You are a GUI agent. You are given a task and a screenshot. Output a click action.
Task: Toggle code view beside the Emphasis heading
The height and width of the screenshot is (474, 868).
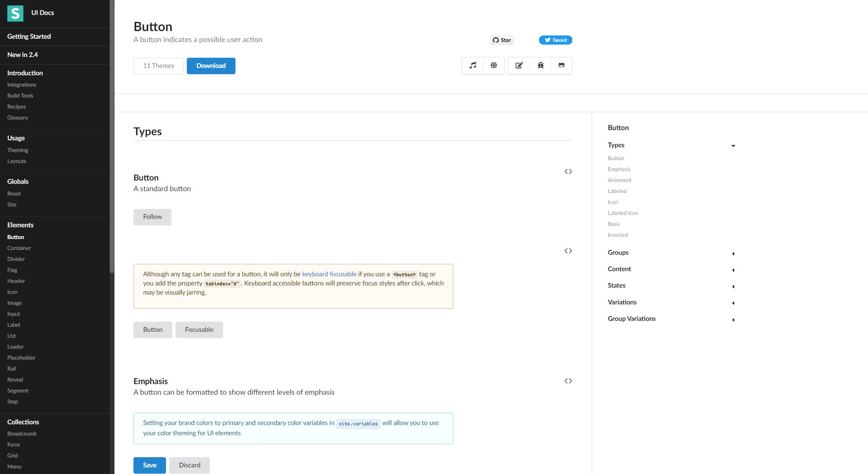[x=568, y=380]
